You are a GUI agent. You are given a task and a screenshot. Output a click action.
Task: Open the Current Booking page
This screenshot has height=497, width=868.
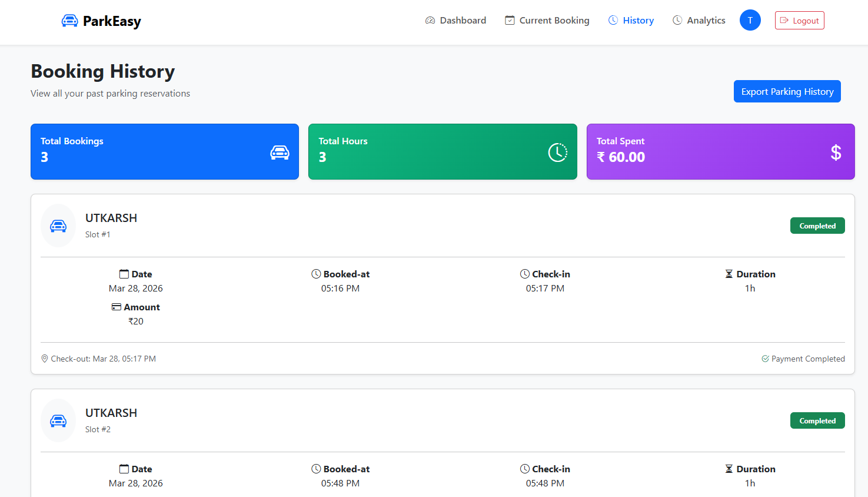pyautogui.click(x=547, y=21)
